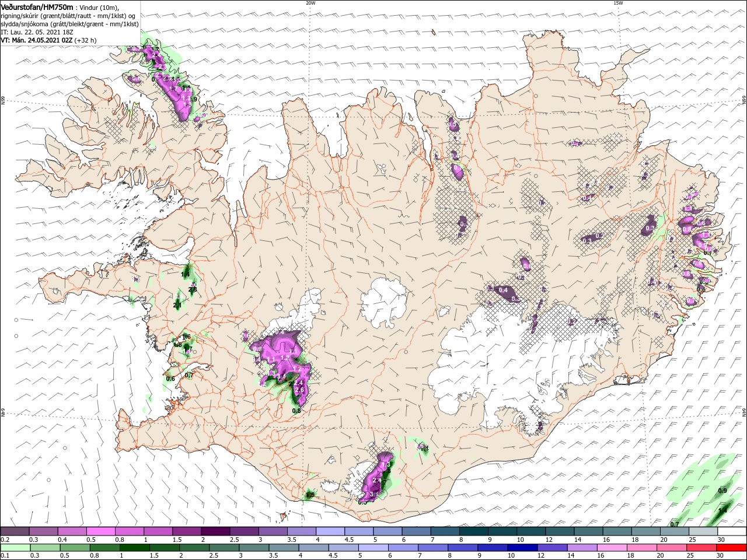Click the '0.2' number under upper legend bar
The width and height of the screenshot is (747, 560).
click(x=5, y=540)
